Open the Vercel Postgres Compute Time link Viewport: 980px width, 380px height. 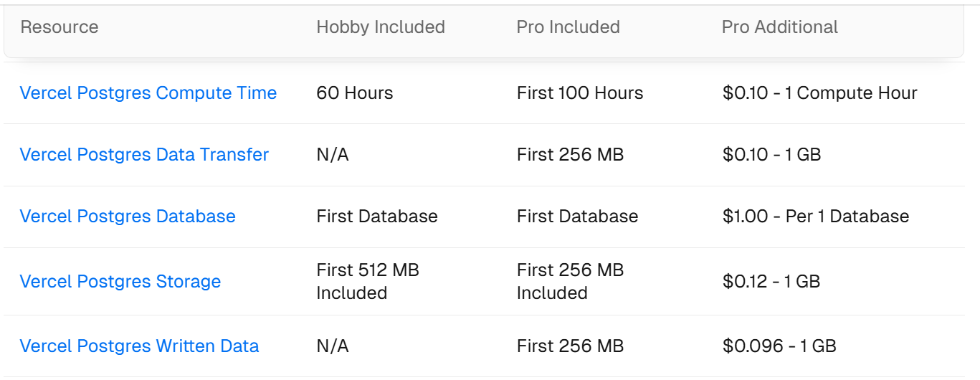point(148,93)
